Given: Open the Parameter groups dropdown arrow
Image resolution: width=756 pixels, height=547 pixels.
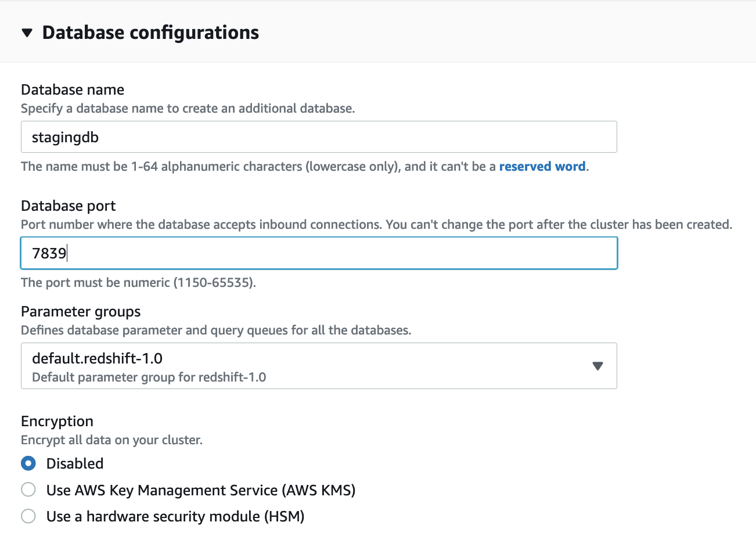Looking at the screenshot, I should pos(597,366).
